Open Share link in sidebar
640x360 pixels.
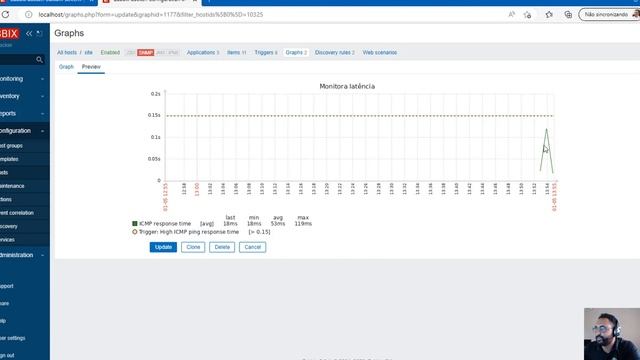5,303
